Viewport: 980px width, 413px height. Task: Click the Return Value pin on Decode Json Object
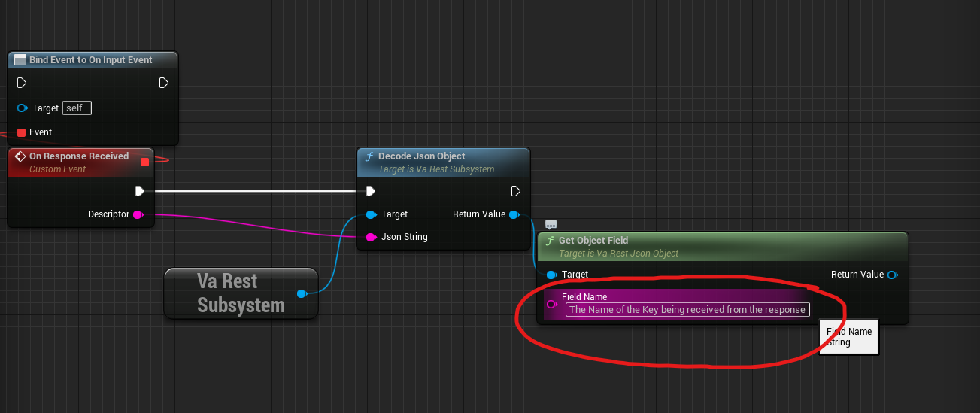513,214
